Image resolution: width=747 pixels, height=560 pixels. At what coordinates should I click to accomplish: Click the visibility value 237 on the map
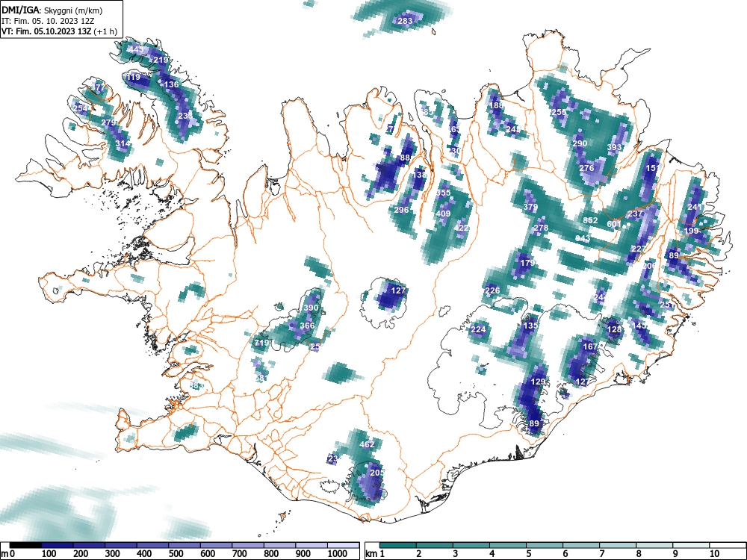click(636, 214)
